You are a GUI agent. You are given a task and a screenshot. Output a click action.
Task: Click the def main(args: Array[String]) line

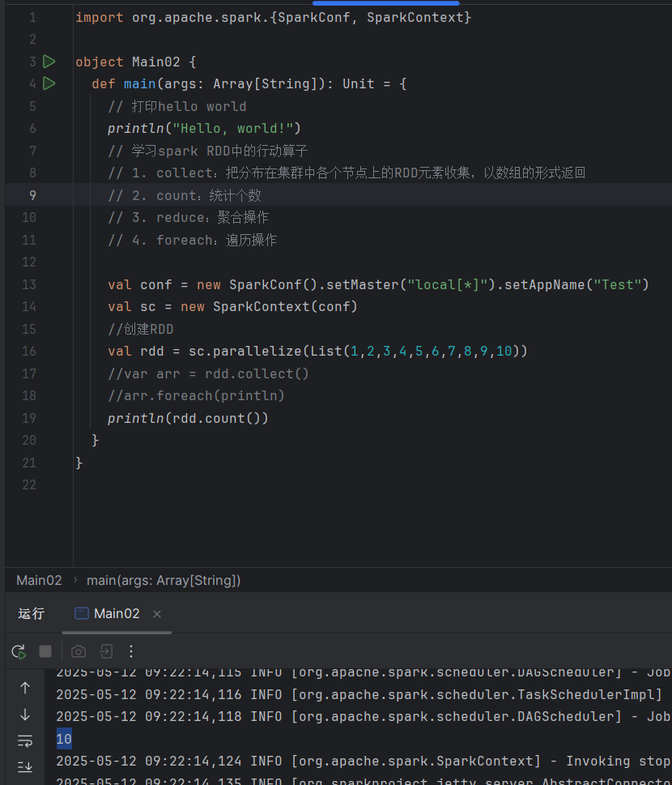[249, 83]
